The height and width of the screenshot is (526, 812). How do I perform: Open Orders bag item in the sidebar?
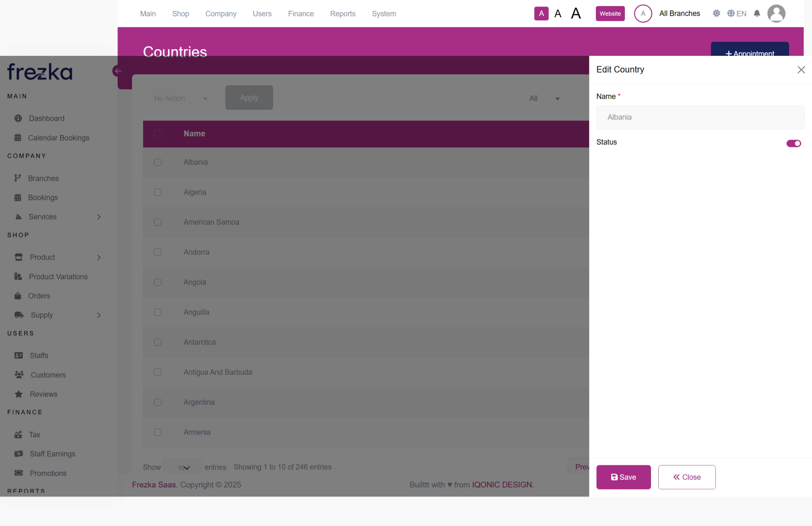coord(39,296)
